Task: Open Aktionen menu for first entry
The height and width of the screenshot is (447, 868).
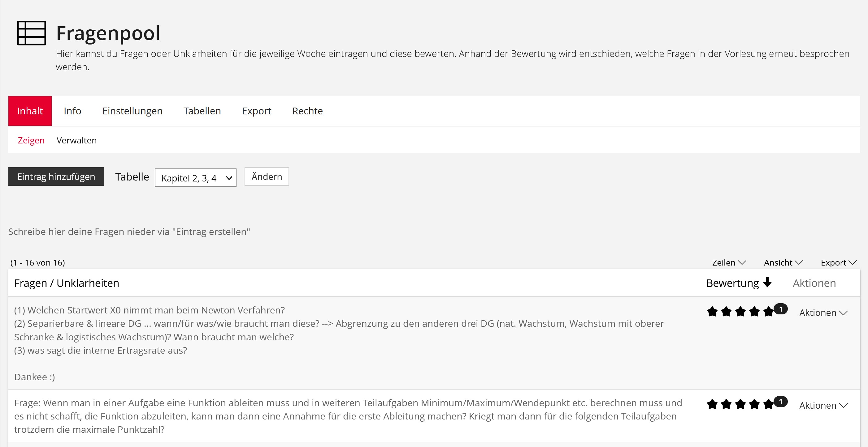Action: coord(823,313)
